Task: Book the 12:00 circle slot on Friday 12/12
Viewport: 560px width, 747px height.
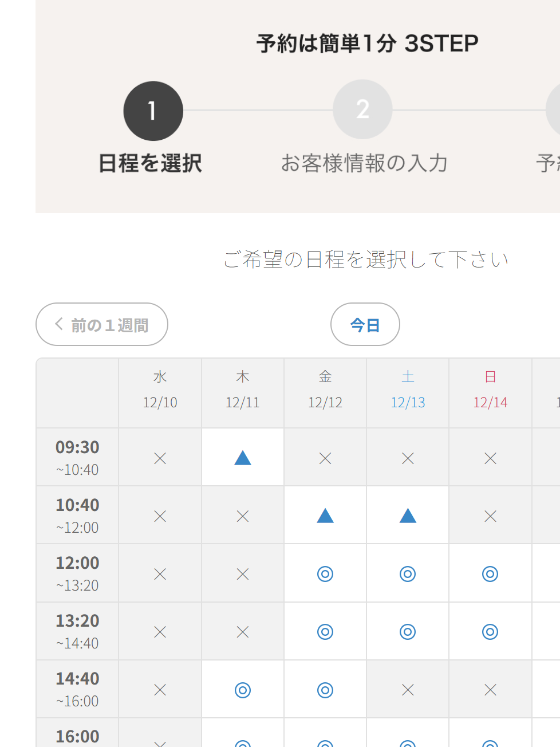Action: (x=325, y=573)
